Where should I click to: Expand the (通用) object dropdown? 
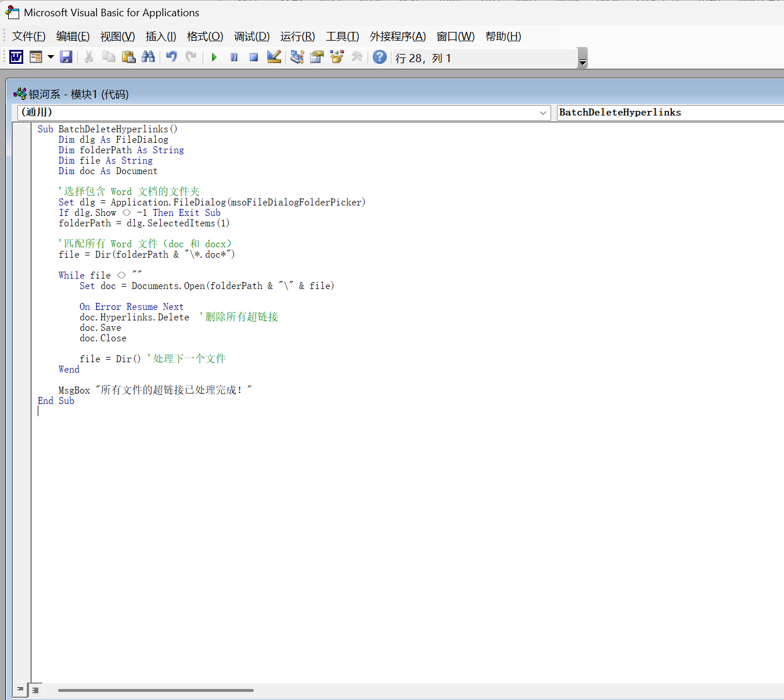click(543, 113)
